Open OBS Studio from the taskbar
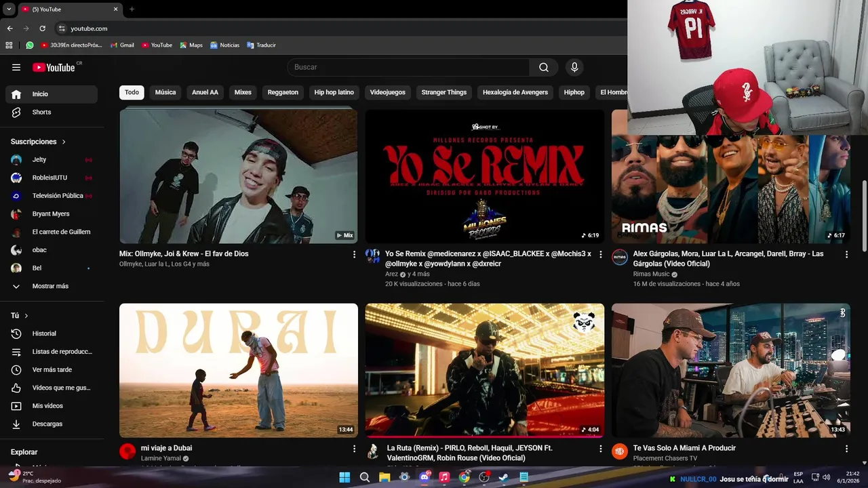868x488 pixels. point(484,477)
